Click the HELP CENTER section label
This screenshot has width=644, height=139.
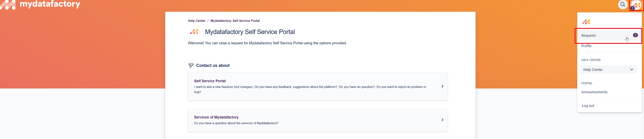591,60
